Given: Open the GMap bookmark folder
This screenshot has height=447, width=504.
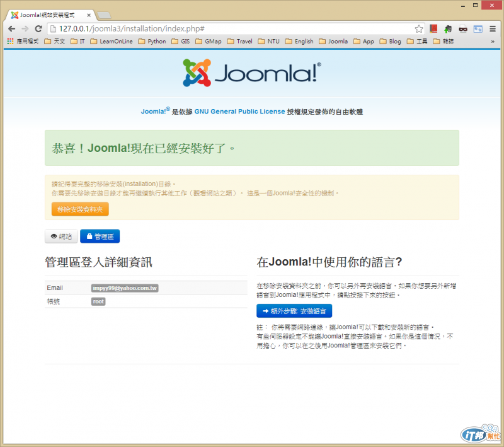Looking at the screenshot, I should (x=209, y=41).
